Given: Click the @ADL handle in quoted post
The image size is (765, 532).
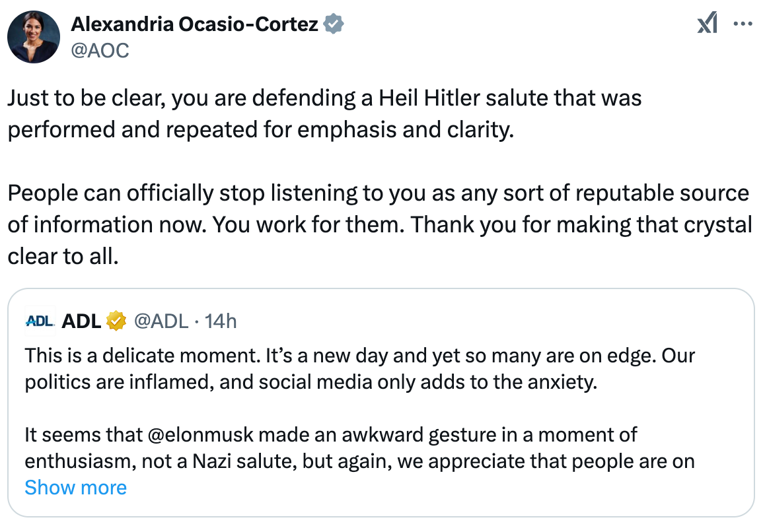Looking at the screenshot, I should [161, 321].
